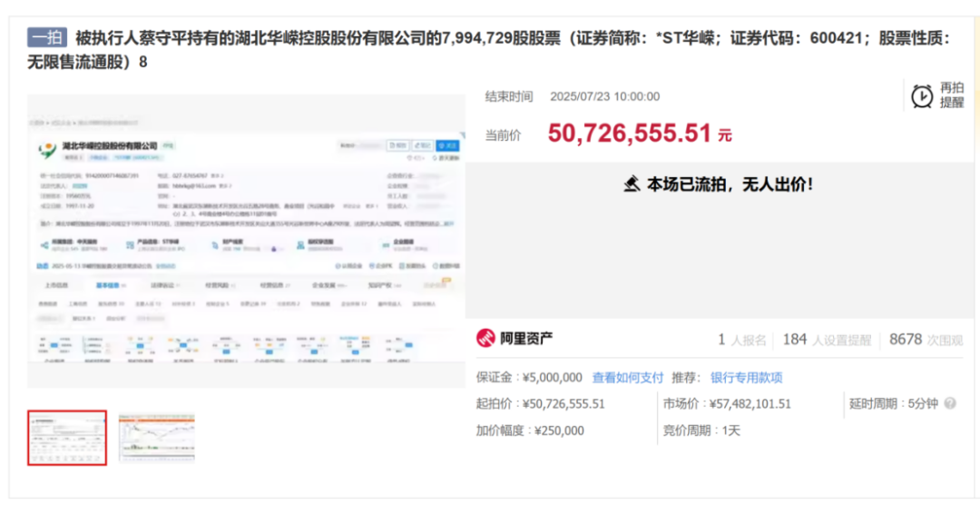Screen dimensions: 980x505
Task: Click the help question mark next to 延时周期
Action: click(x=950, y=403)
